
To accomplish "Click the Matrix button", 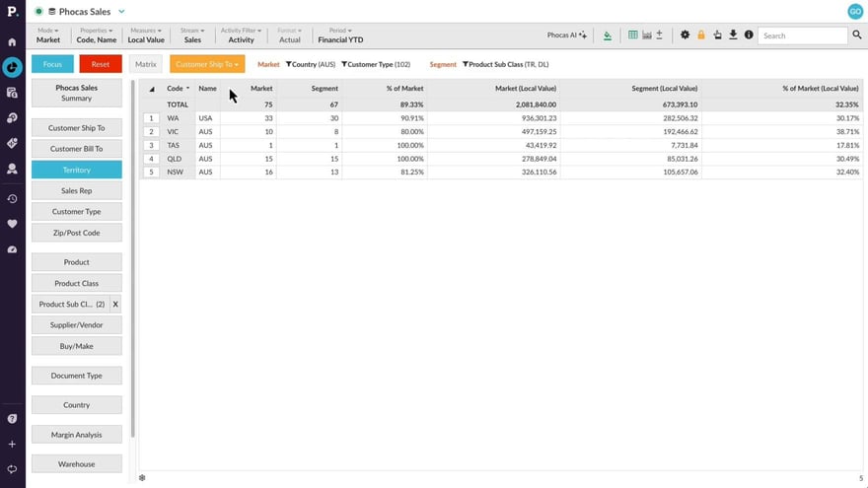I will click(x=146, y=64).
